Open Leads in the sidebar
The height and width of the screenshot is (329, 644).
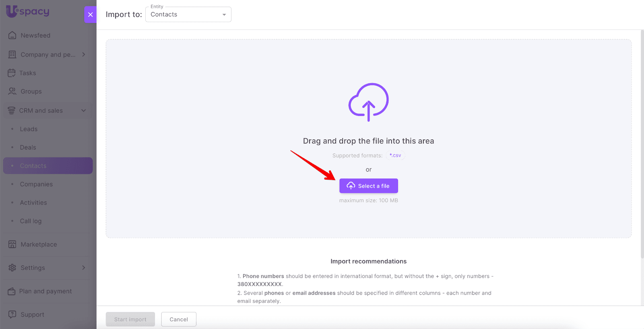coord(29,129)
